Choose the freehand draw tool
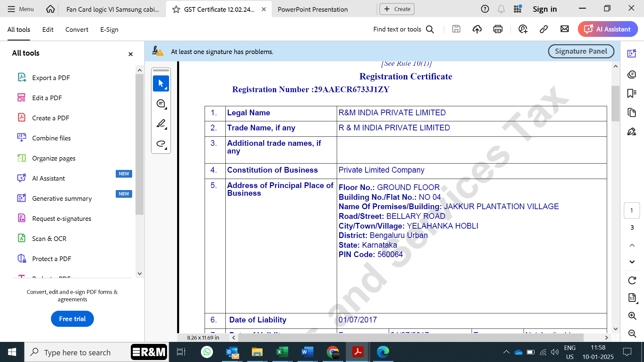 pos(161,144)
